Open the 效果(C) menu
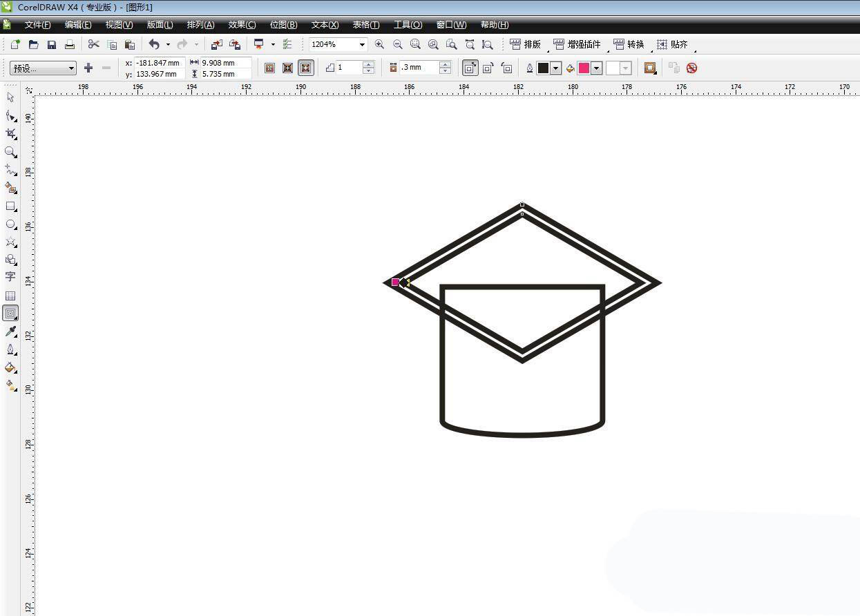 pos(242,25)
